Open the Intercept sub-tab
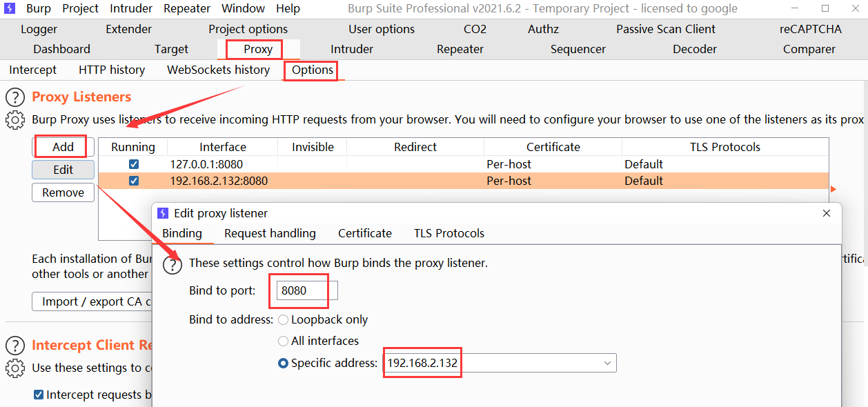 coord(33,70)
